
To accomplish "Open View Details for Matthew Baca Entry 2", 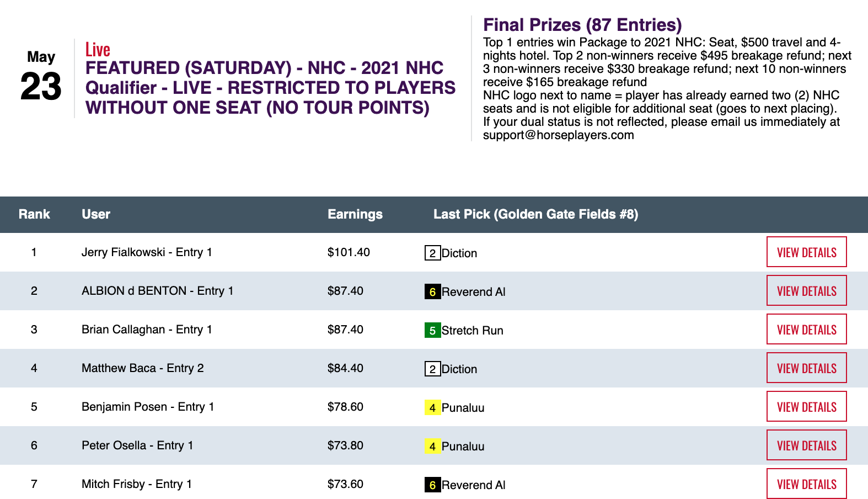I will (806, 368).
